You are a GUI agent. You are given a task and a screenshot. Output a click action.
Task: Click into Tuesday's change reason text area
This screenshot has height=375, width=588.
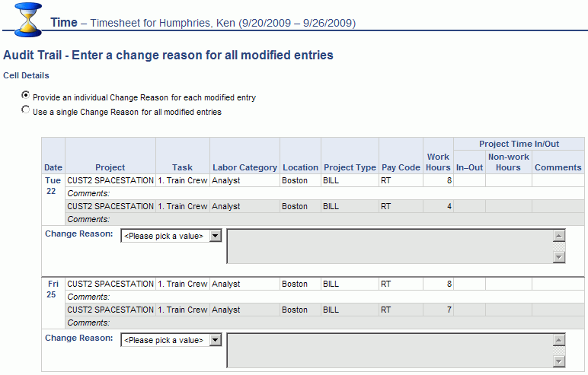point(390,246)
